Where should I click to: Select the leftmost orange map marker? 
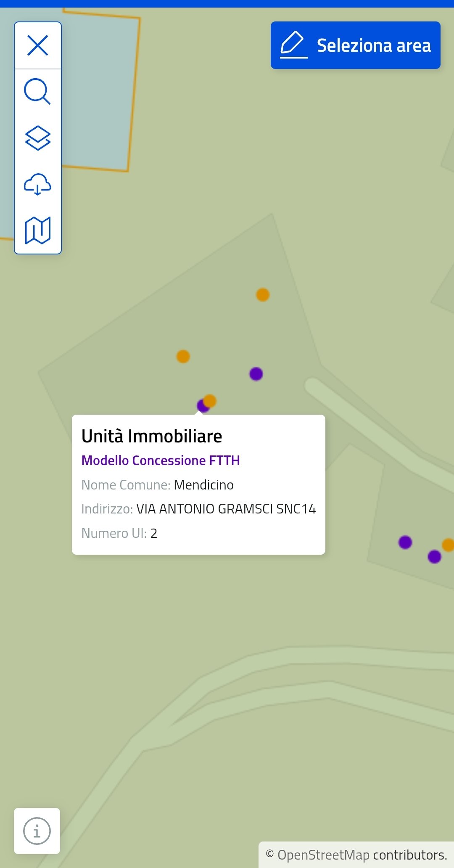[183, 357]
